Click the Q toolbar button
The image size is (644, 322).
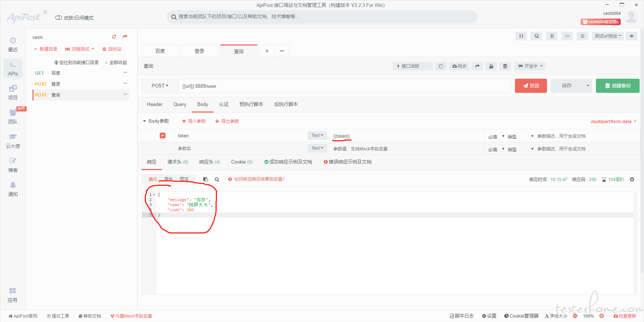click(x=536, y=36)
